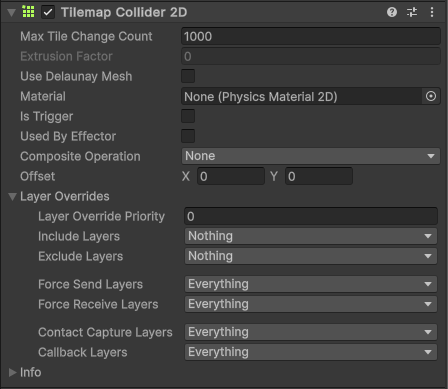Click the Offset Y value field
The image size is (448, 389).
(x=319, y=176)
